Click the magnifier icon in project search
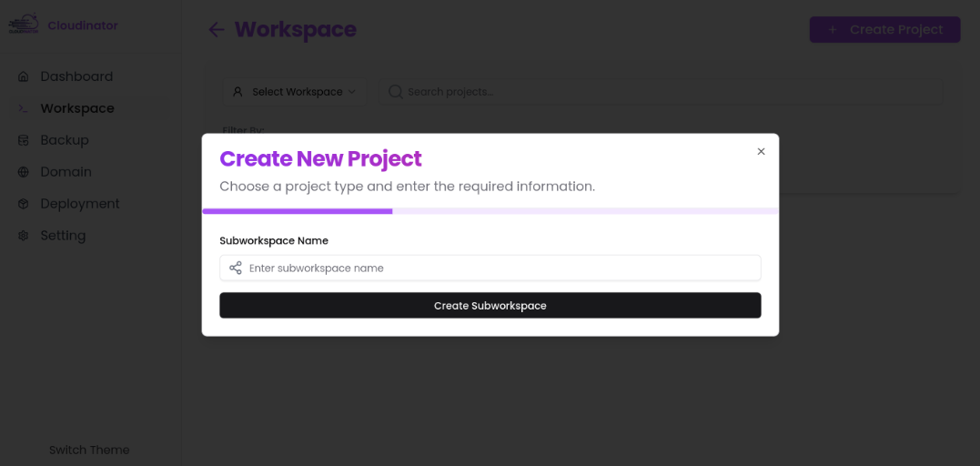980x466 pixels. coord(395,92)
